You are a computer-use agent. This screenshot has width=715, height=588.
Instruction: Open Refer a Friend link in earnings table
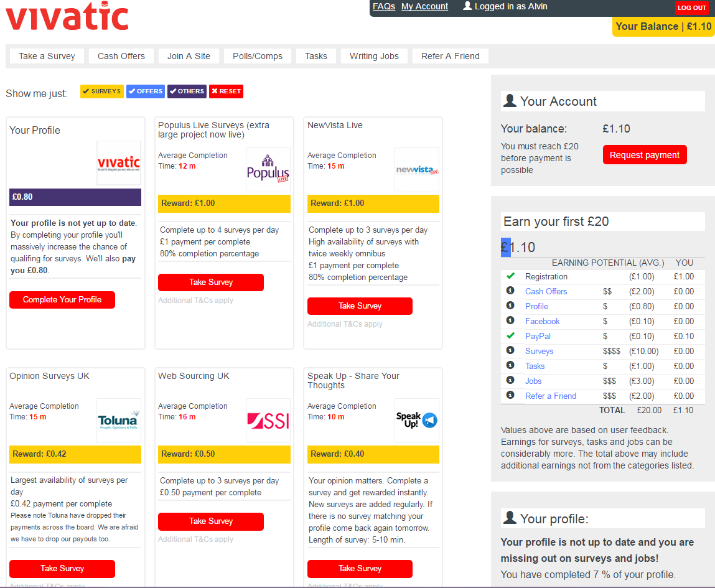[551, 396]
